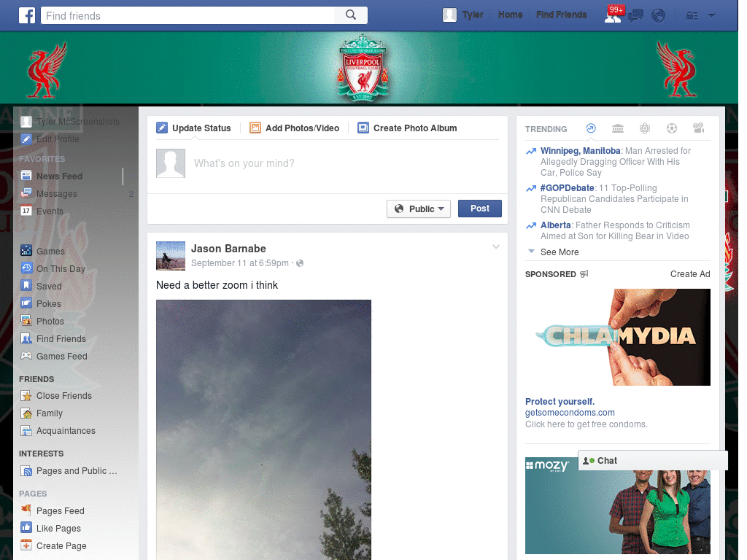Check notifications via the globe icon
This screenshot has width=747, height=560.
(658, 15)
